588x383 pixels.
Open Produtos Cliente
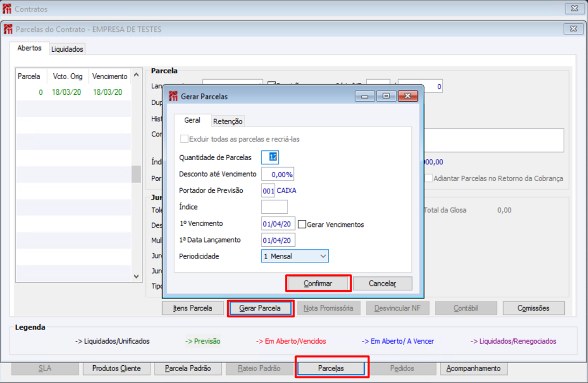pyautogui.click(x=117, y=368)
